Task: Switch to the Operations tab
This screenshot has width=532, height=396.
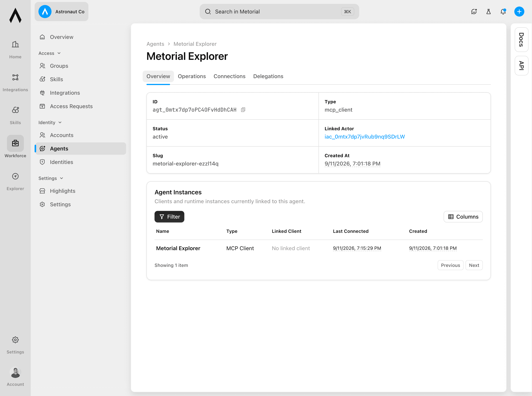Action: coord(192,76)
